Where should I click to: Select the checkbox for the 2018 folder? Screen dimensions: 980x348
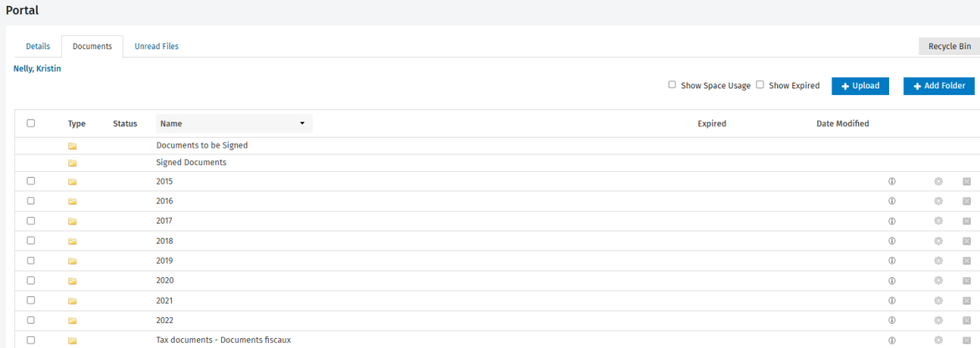(x=31, y=241)
